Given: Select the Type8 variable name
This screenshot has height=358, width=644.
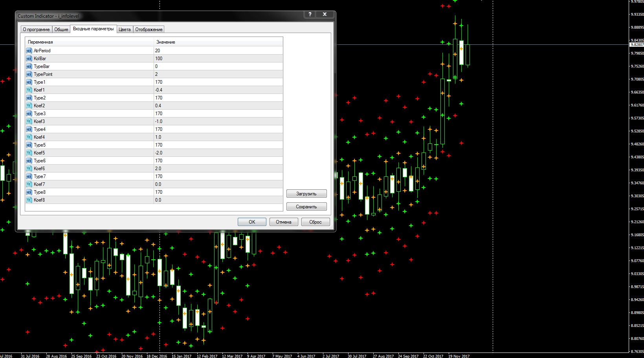Looking at the screenshot, I should 39,192.
